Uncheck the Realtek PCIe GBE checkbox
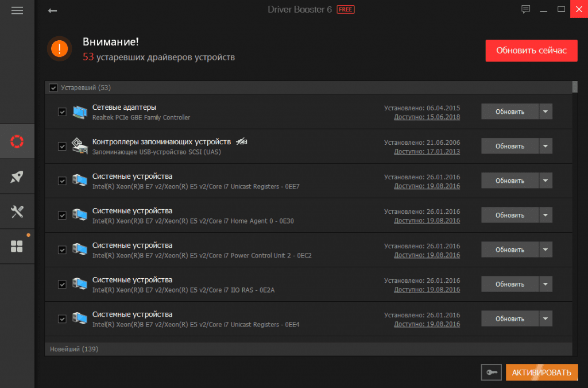Screen dimensions: 588x388 (x=62, y=112)
